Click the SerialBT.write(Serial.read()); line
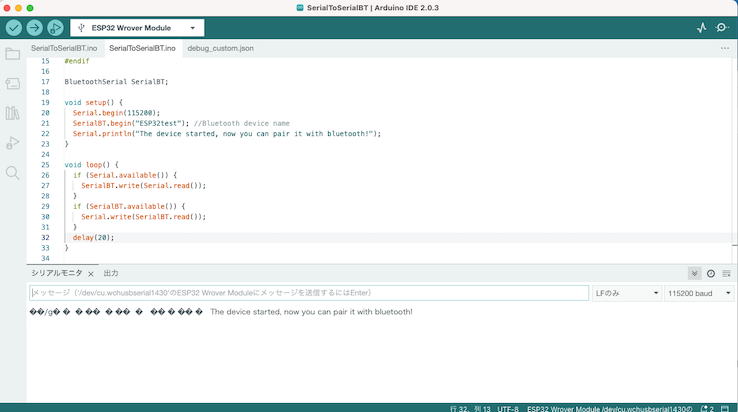The image size is (738, 412). 144,186
